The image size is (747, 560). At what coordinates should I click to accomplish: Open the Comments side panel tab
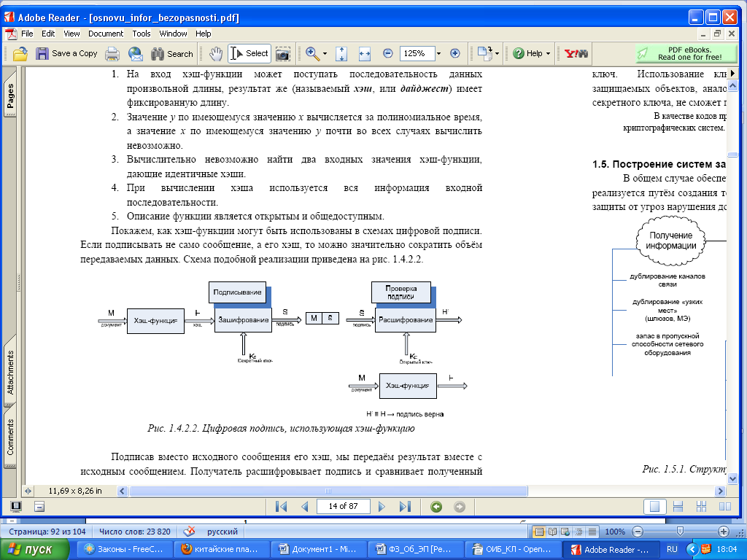point(10,437)
